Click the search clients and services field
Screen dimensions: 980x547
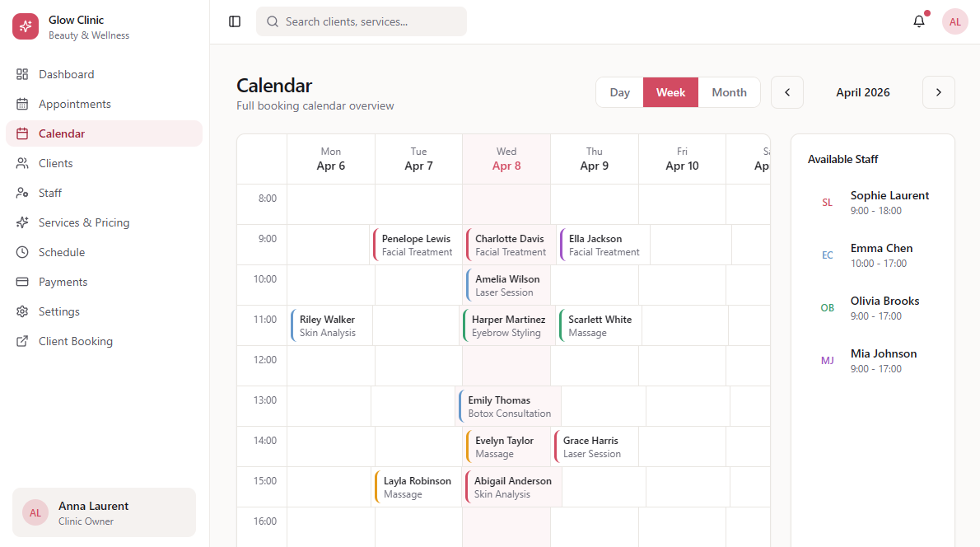tap(362, 21)
